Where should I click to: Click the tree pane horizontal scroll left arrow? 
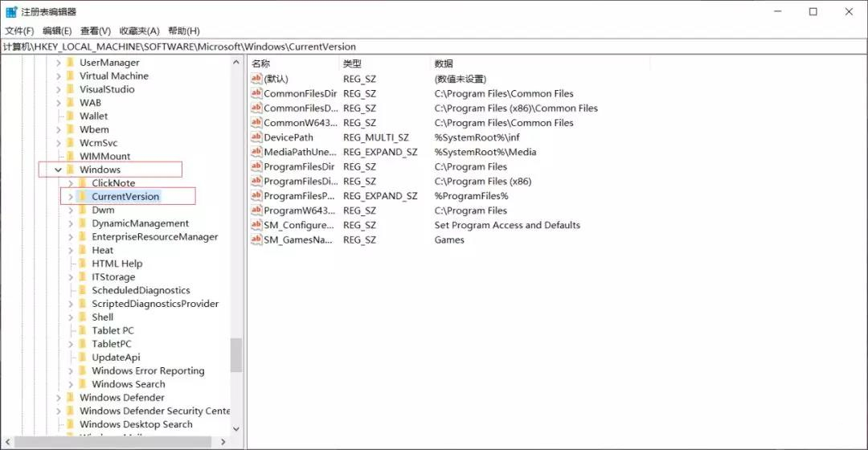point(8,442)
